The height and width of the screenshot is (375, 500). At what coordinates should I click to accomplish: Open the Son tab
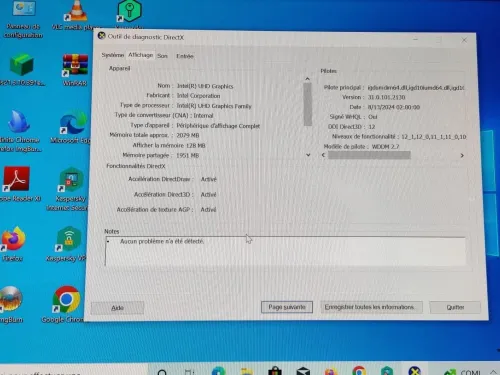(x=162, y=56)
